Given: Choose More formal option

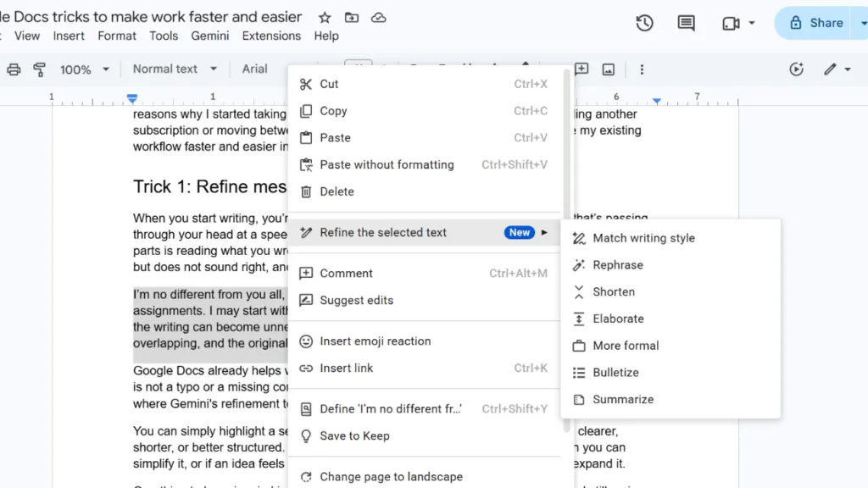Looking at the screenshot, I should point(670,346).
